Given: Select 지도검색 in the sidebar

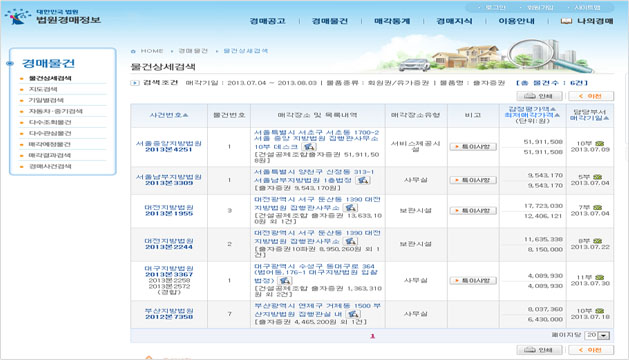Looking at the screenshot, I should pos(43,89).
